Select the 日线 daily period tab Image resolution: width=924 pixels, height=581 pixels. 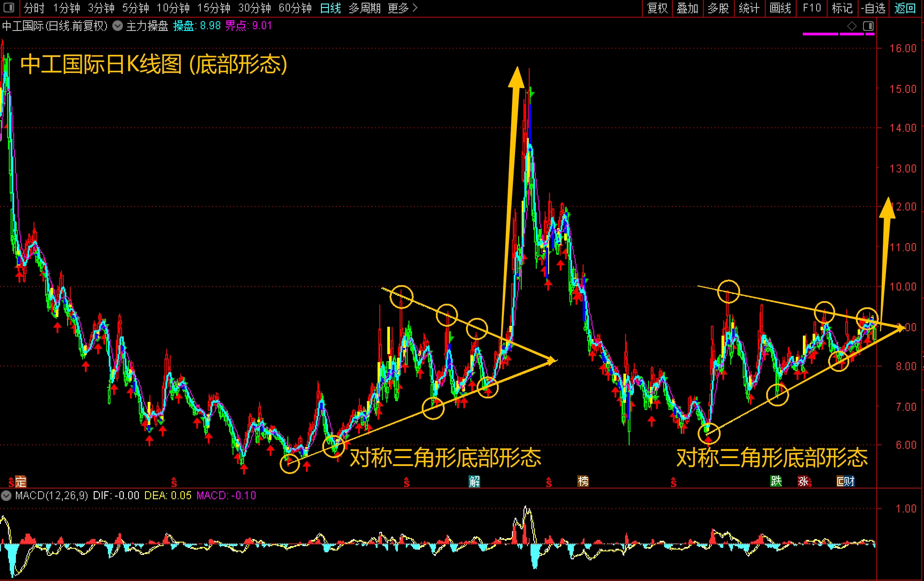[330, 8]
